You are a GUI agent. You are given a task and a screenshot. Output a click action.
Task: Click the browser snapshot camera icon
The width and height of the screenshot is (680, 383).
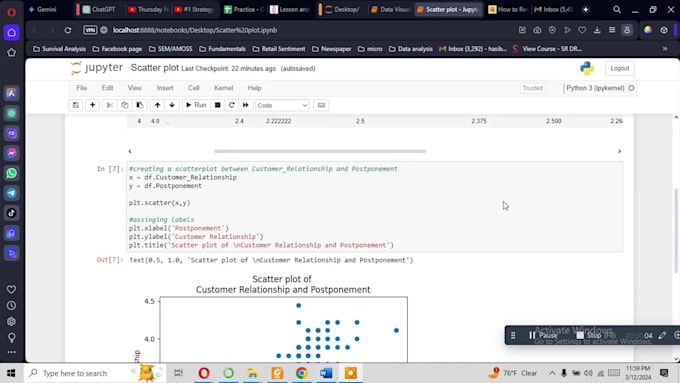537,30
